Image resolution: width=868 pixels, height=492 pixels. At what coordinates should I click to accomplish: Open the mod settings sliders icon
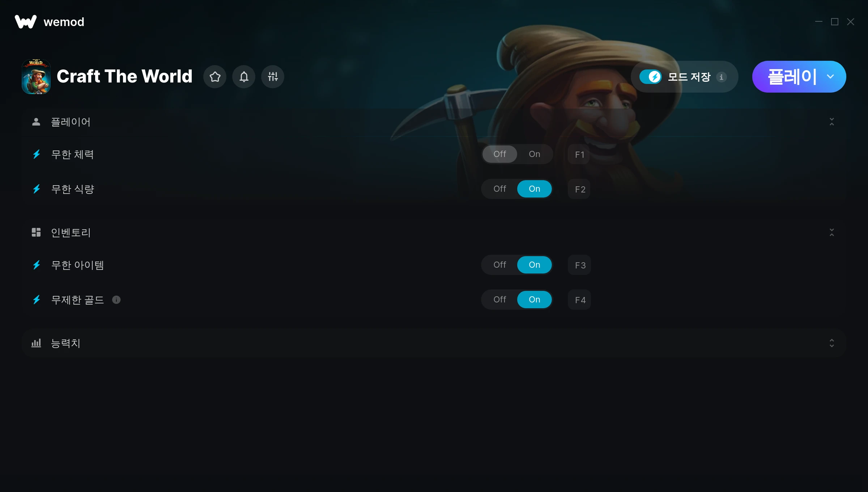coord(273,77)
